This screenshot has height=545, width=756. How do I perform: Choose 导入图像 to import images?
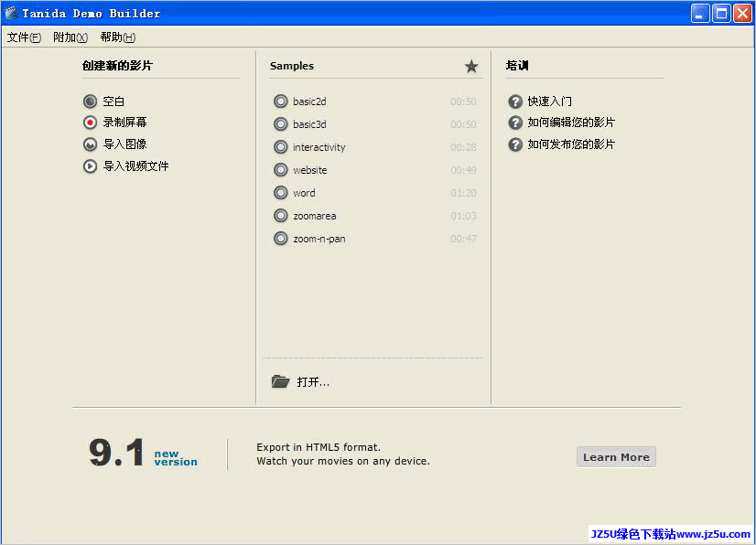[x=124, y=144]
